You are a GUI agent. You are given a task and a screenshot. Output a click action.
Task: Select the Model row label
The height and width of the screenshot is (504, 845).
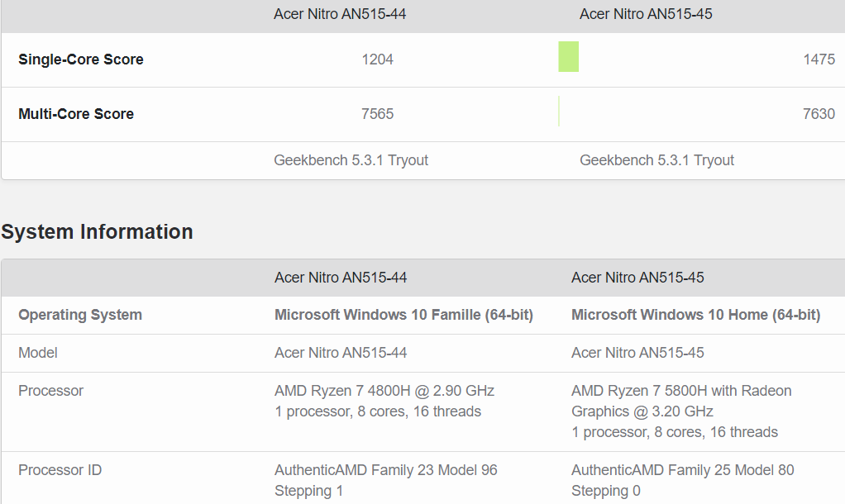coord(38,354)
